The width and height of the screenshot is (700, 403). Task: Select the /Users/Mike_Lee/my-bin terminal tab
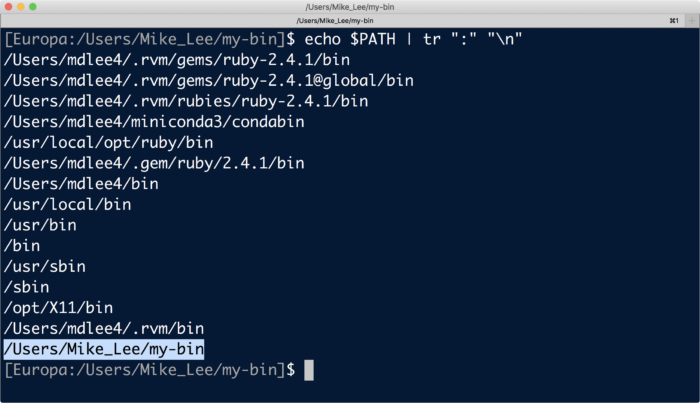point(335,21)
